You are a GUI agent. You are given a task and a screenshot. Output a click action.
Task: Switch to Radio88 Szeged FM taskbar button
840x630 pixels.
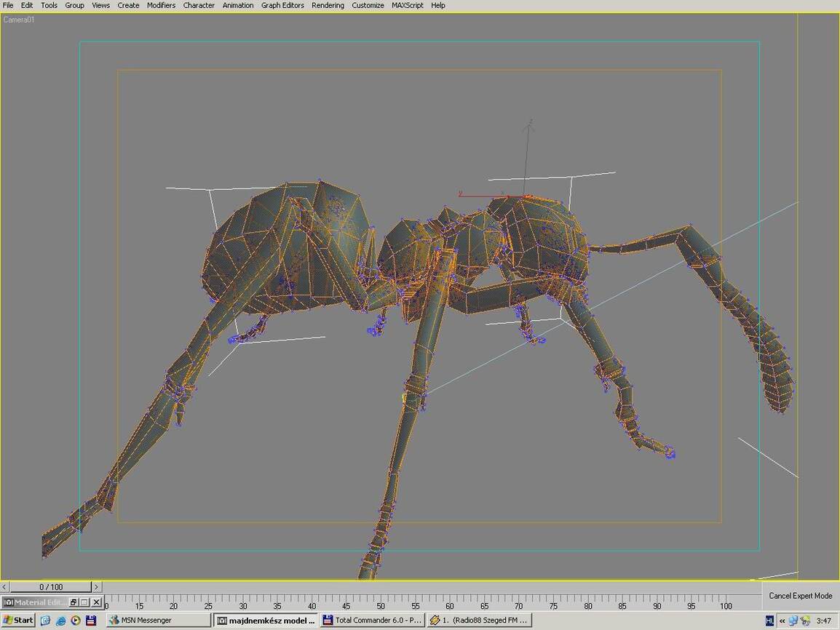coord(478,621)
